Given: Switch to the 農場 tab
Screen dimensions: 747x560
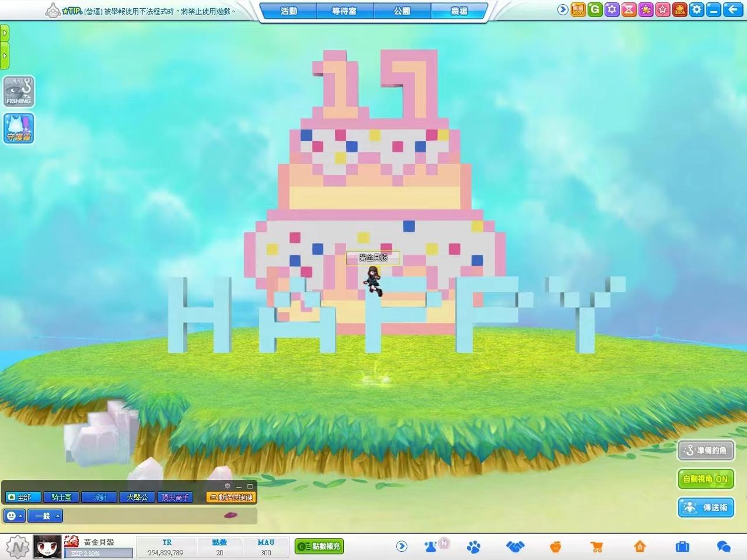Looking at the screenshot, I should click(x=459, y=11).
